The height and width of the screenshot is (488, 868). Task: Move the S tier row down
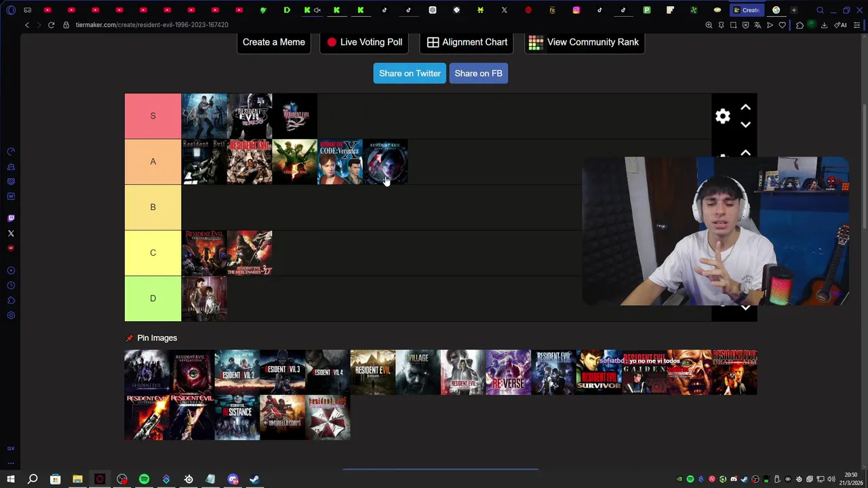tap(745, 125)
